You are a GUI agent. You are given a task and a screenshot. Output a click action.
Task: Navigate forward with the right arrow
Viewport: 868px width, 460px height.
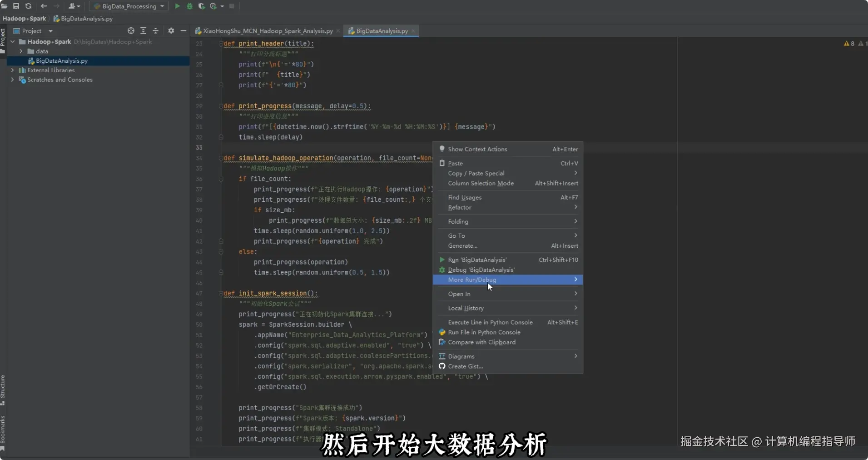click(x=56, y=6)
